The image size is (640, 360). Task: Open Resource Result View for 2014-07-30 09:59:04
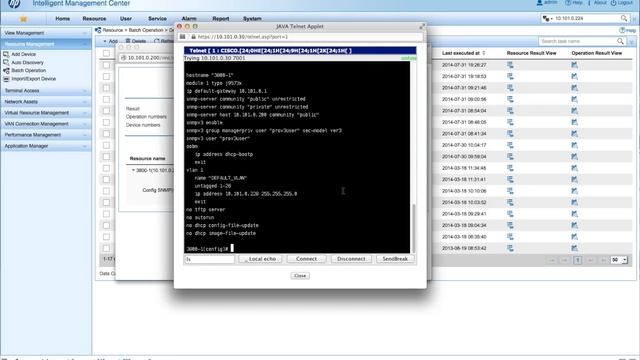(x=510, y=156)
